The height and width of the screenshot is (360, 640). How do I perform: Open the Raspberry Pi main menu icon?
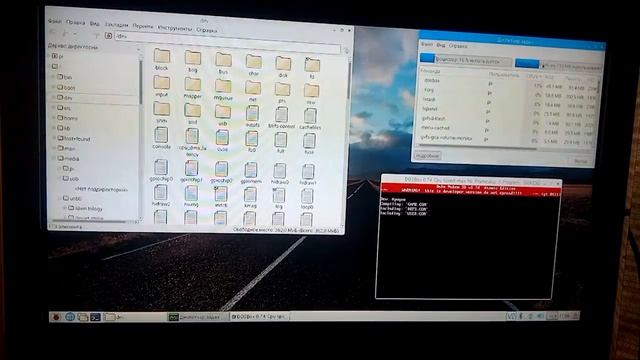click(56, 317)
